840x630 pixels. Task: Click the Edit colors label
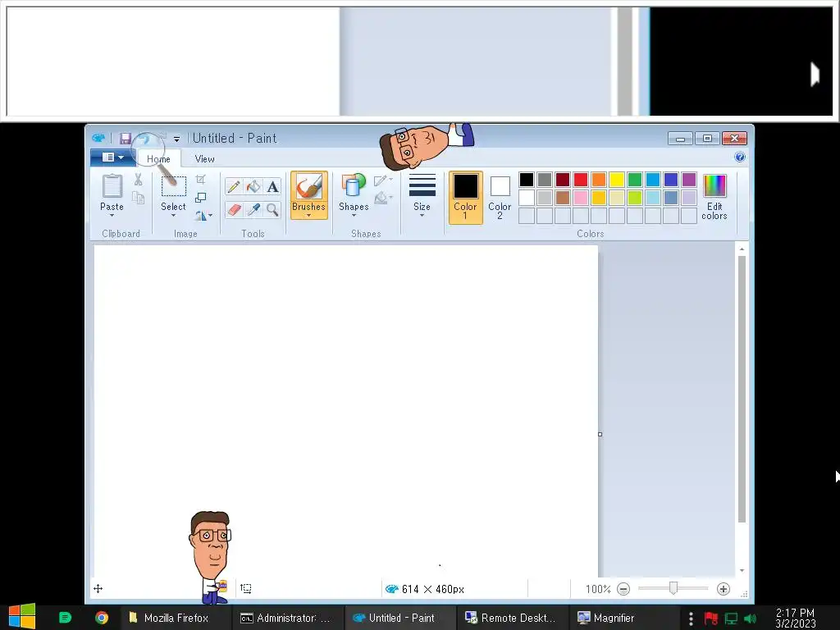[714, 211]
